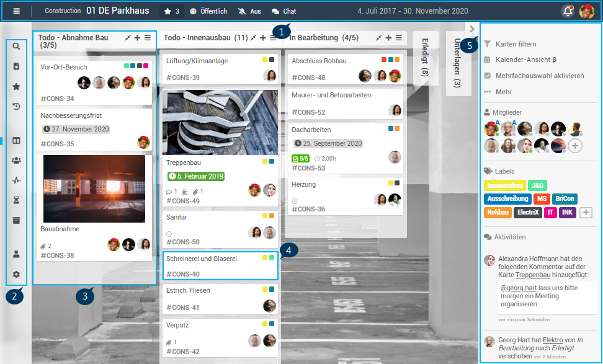
Task: Expand the collapsed Unterlagen (3) list
Action: 458,63
